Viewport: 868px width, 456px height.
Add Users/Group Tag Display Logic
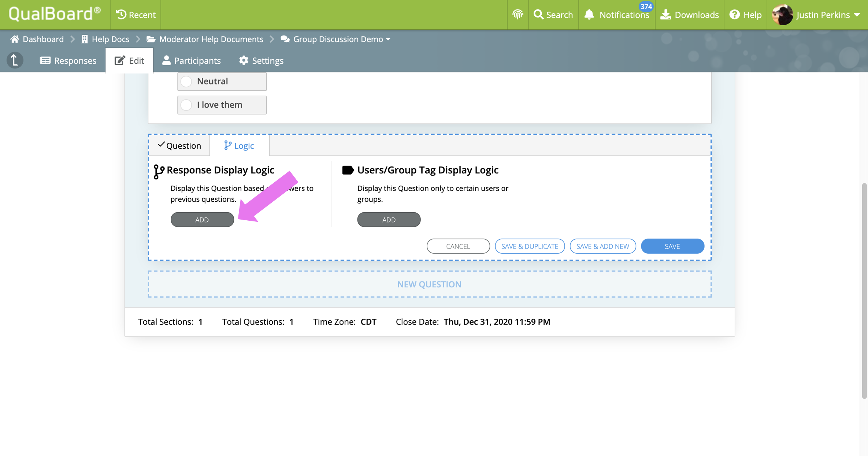pyautogui.click(x=389, y=220)
